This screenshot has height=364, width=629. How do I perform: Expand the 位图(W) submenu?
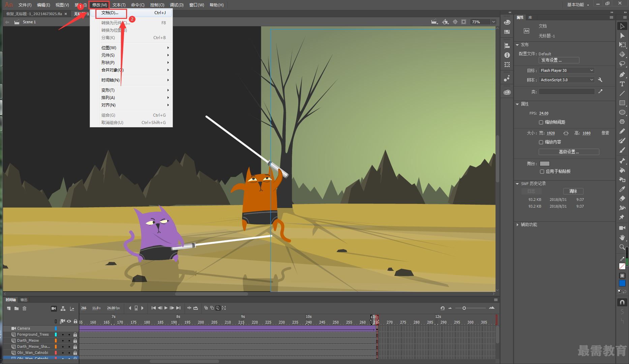click(x=131, y=48)
